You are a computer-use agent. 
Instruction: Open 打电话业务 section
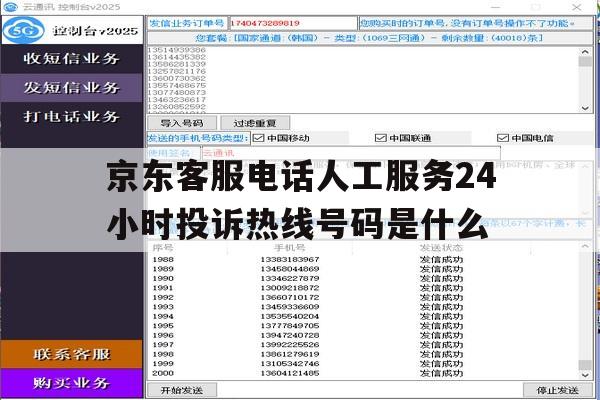point(72,116)
